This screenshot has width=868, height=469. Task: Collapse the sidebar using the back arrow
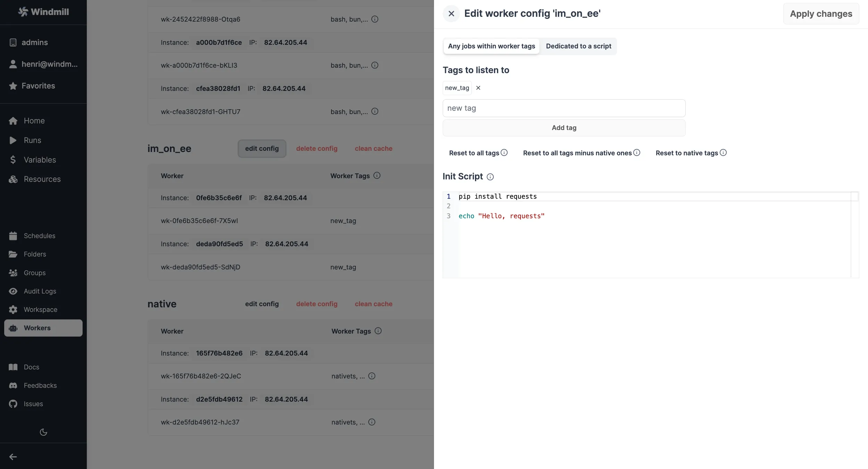[13, 457]
